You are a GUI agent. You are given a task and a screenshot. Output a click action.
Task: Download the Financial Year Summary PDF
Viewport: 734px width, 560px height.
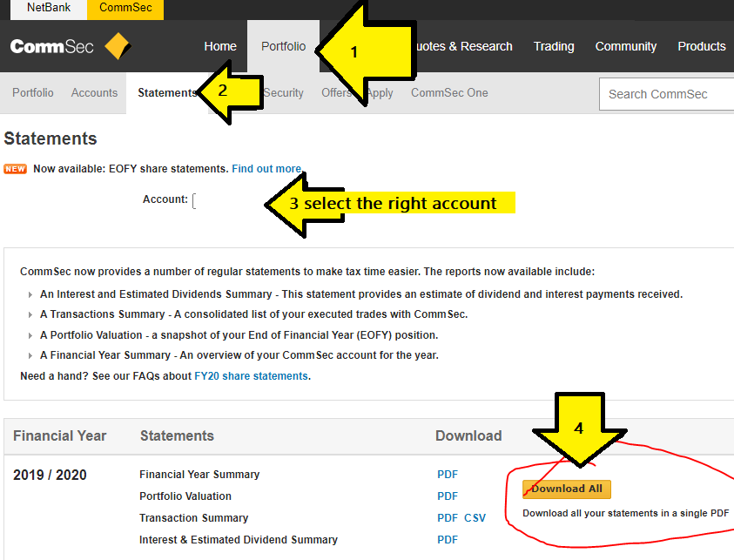(448, 475)
